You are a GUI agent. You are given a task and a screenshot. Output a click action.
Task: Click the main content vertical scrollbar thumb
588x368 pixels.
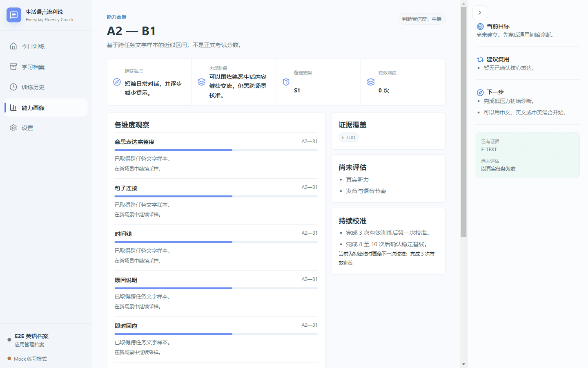click(x=463, y=122)
